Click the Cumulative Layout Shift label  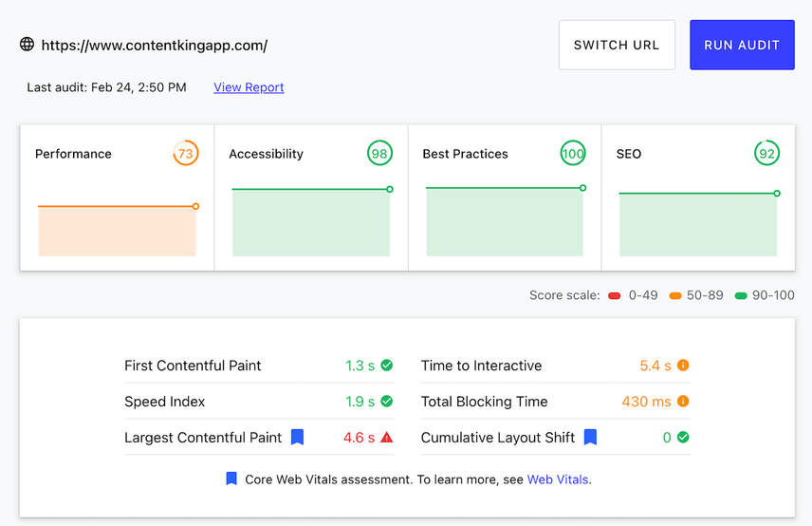click(498, 438)
